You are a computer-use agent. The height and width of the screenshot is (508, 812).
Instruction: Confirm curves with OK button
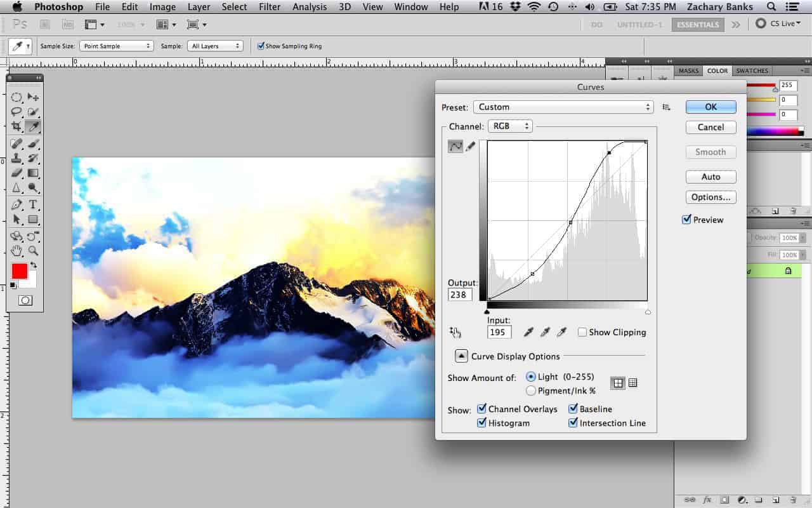[710, 107]
